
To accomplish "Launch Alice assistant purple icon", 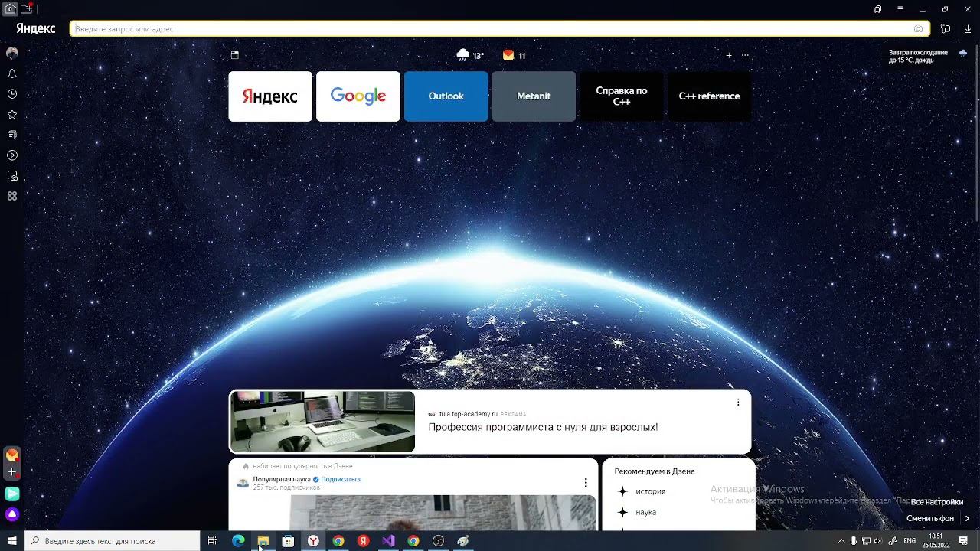I will 12,514.
